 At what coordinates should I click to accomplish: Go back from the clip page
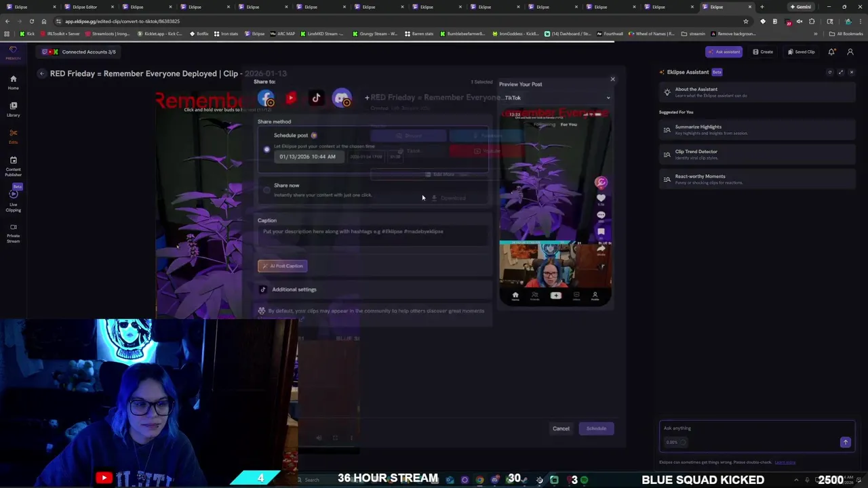coord(41,73)
